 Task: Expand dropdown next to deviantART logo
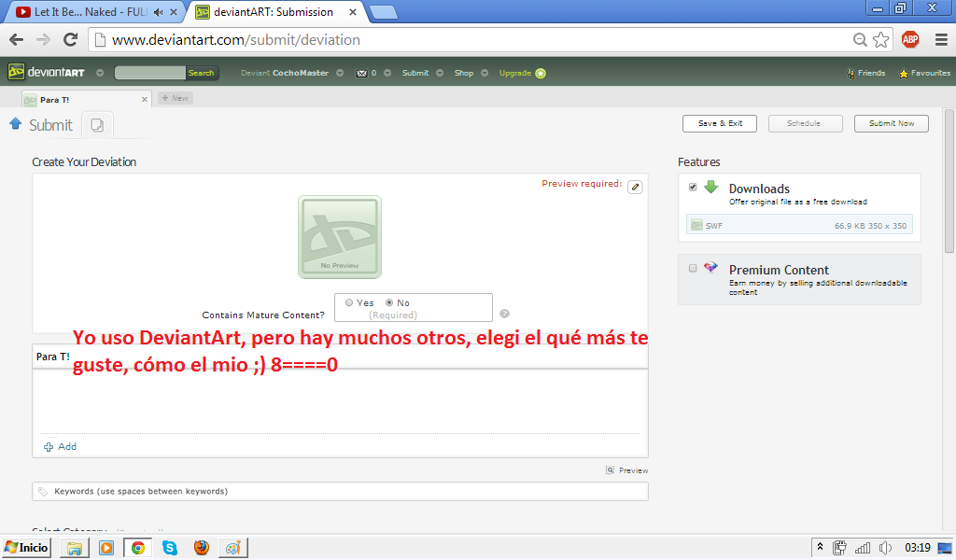[x=100, y=73]
